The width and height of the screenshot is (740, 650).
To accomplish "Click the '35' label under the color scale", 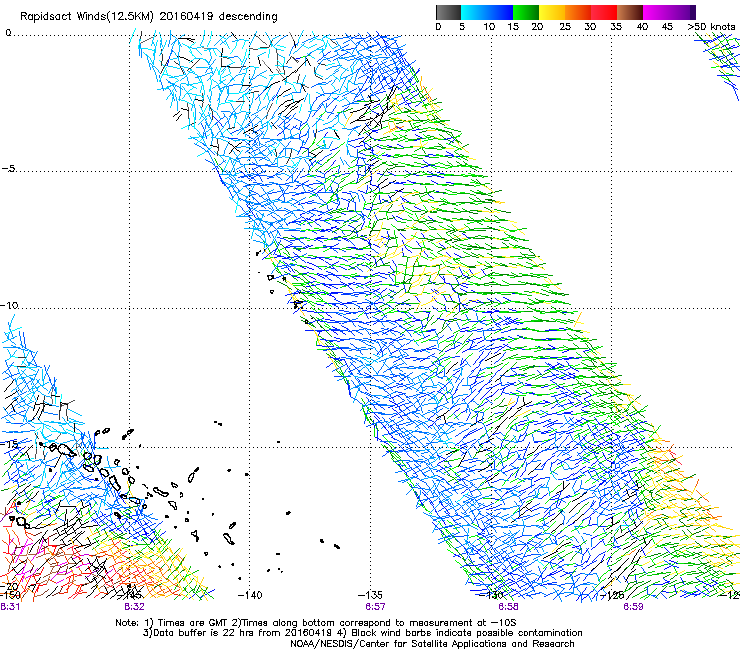I will pos(616,26).
